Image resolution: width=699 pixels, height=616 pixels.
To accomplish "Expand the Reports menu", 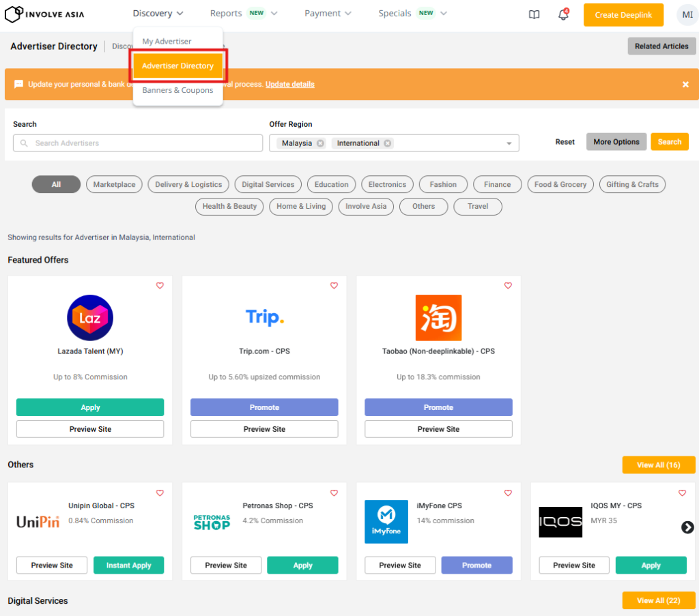I will pyautogui.click(x=243, y=14).
